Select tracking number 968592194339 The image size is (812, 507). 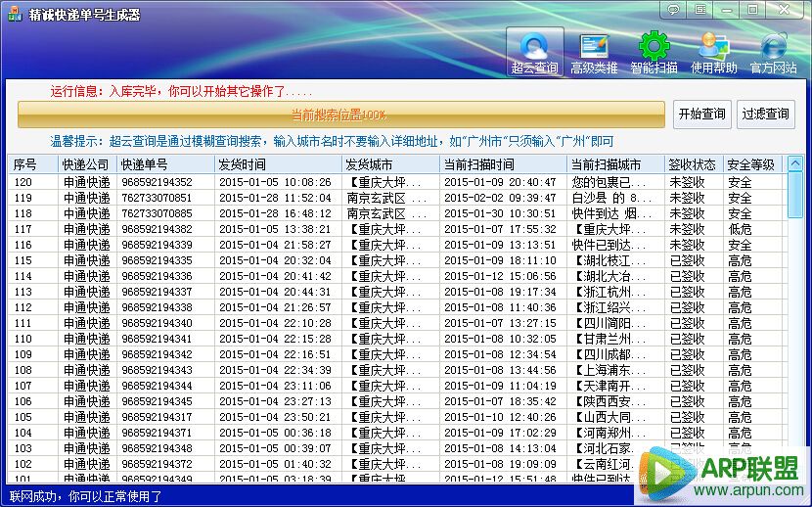(157, 245)
